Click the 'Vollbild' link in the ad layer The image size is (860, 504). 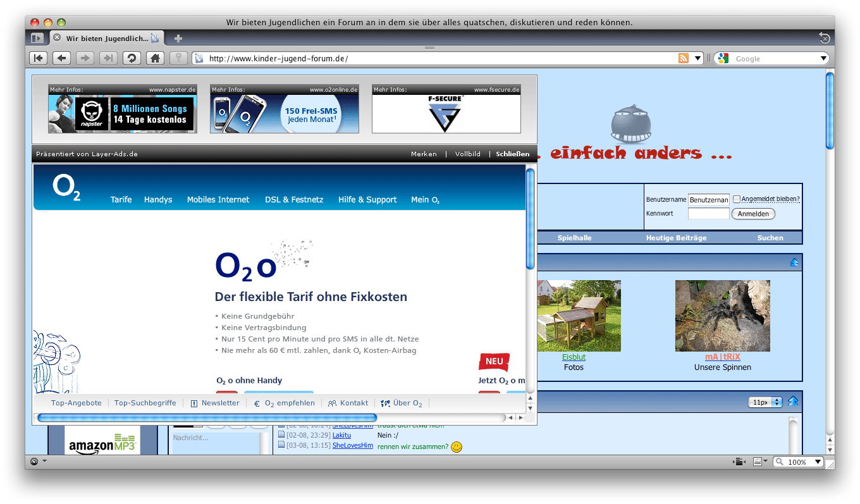[x=468, y=154]
